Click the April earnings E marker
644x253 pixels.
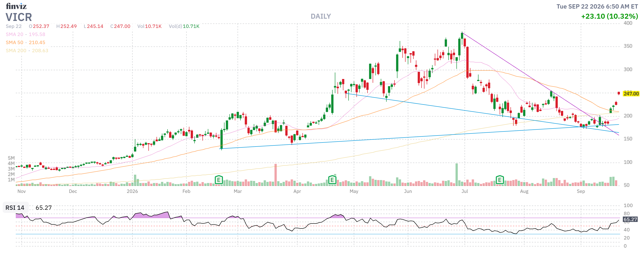(x=332, y=180)
